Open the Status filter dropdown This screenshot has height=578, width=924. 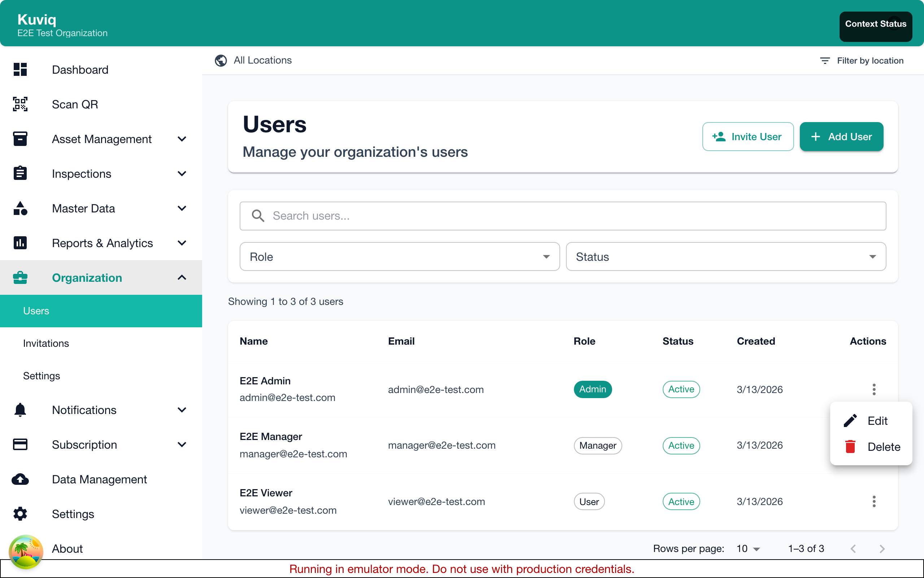click(x=726, y=256)
